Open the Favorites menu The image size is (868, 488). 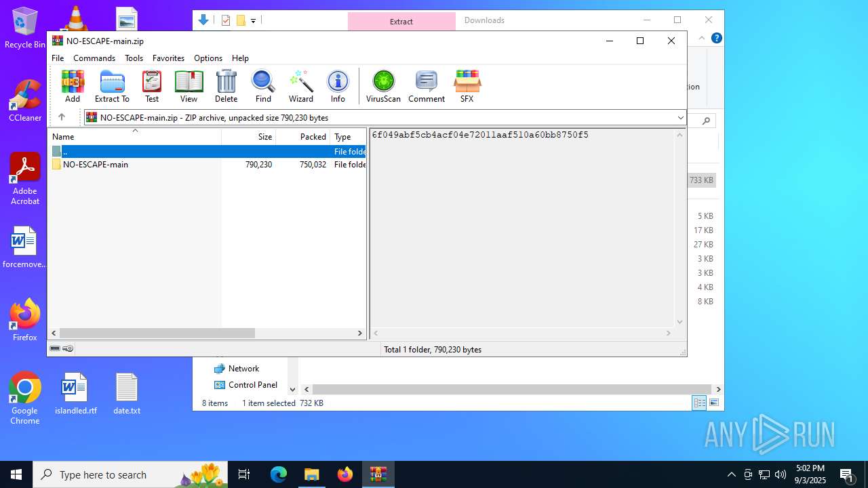point(168,58)
